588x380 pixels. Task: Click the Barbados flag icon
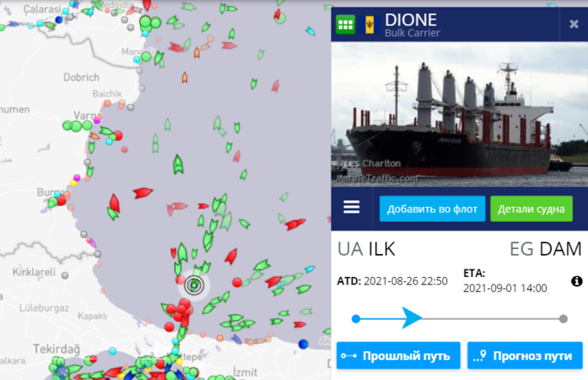click(370, 24)
